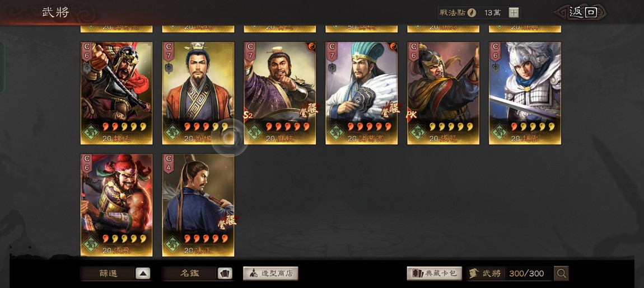The height and width of the screenshot is (288, 644).
Task: Select the 魏延 general card
Action: pyautogui.click(x=116, y=93)
